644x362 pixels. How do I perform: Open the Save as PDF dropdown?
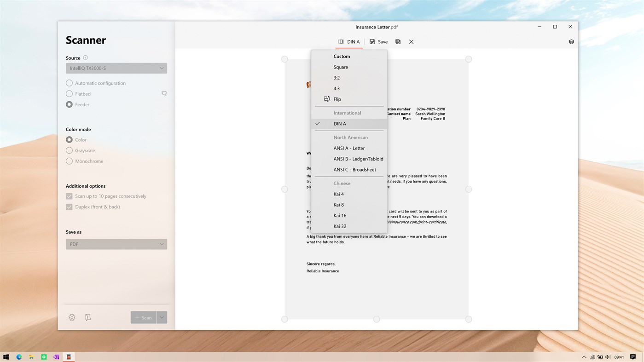pyautogui.click(x=116, y=244)
